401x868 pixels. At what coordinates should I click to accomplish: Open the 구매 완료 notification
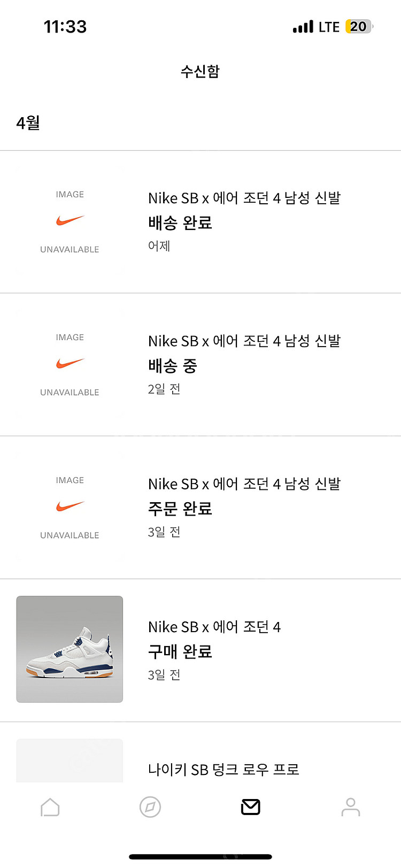[200, 650]
